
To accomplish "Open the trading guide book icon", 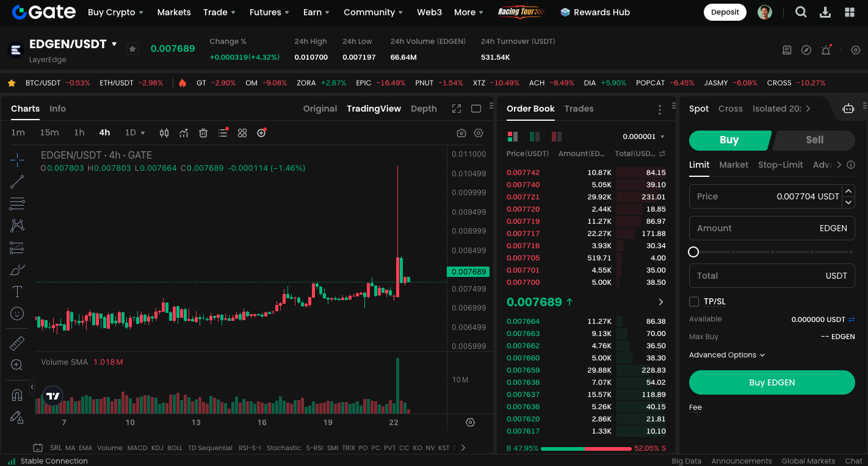I will pos(787,50).
